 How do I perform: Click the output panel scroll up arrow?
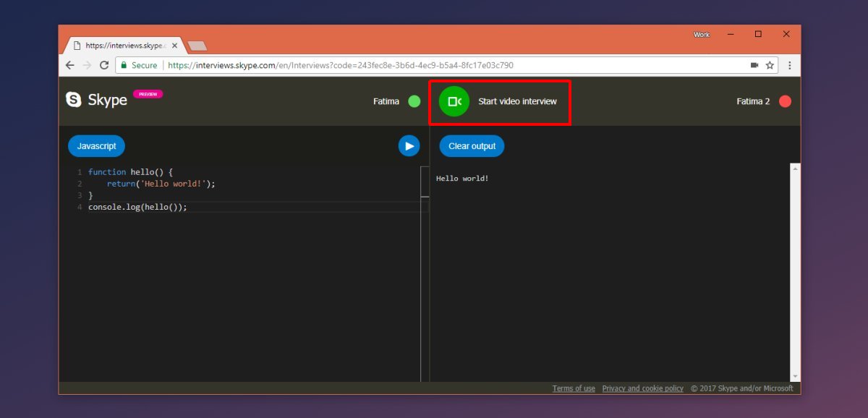point(796,169)
